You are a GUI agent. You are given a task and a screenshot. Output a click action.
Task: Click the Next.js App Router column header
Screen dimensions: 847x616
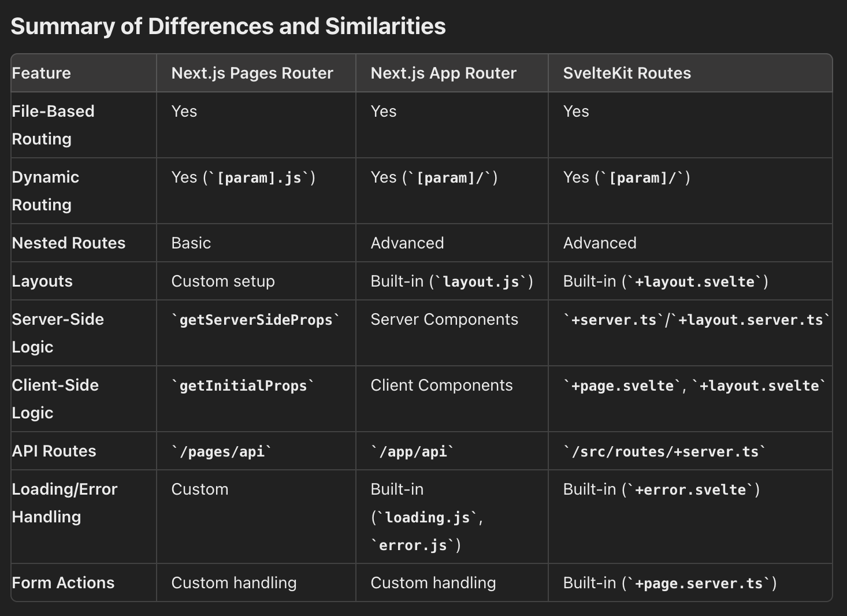[x=443, y=73]
